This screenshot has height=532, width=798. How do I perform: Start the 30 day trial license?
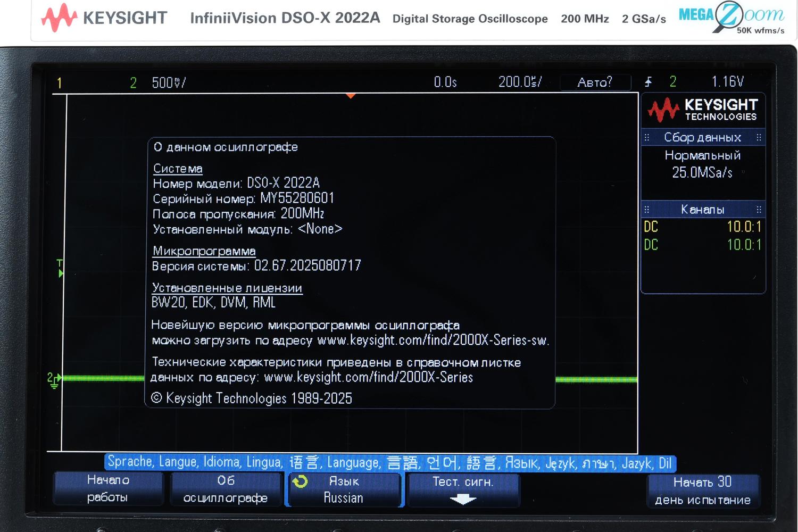tap(703, 491)
